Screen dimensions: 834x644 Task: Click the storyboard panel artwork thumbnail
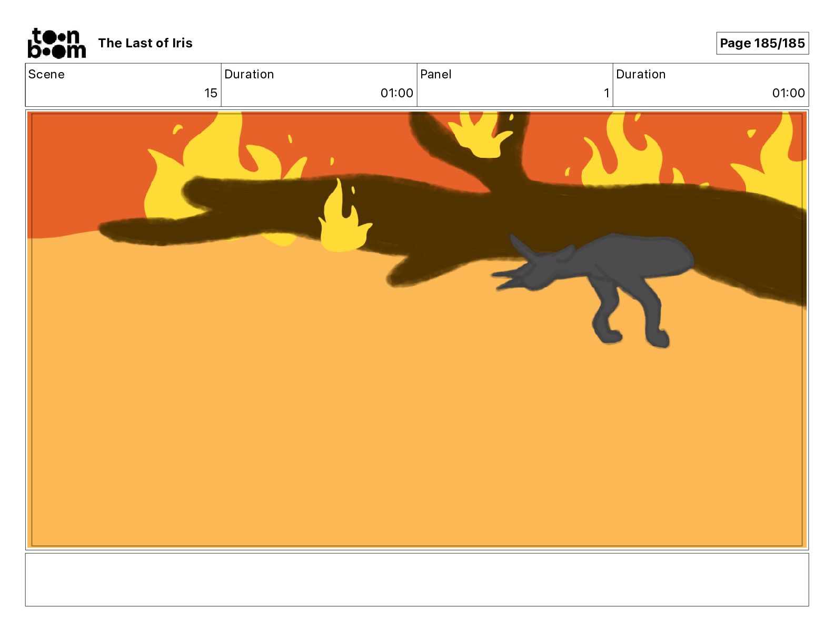[x=417, y=330]
